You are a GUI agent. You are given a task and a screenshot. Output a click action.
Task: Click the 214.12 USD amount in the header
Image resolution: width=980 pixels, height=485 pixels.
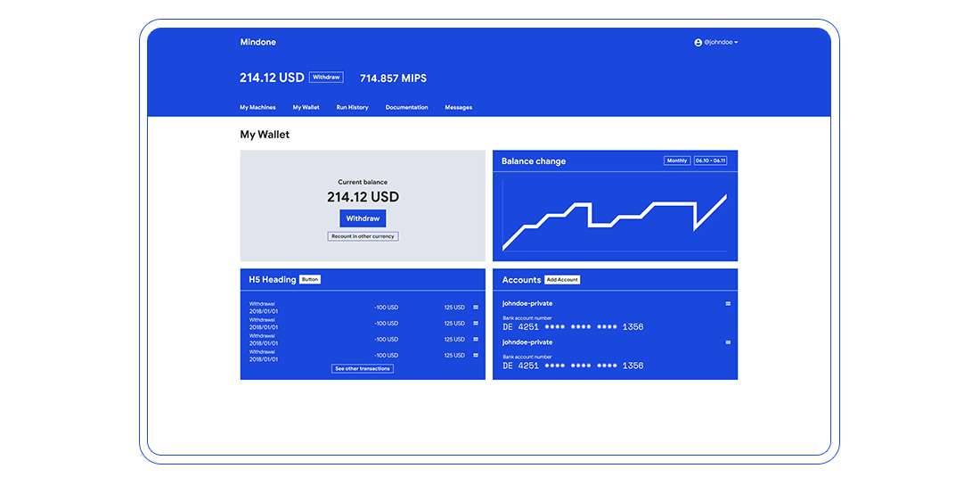[x=272, y=78]
